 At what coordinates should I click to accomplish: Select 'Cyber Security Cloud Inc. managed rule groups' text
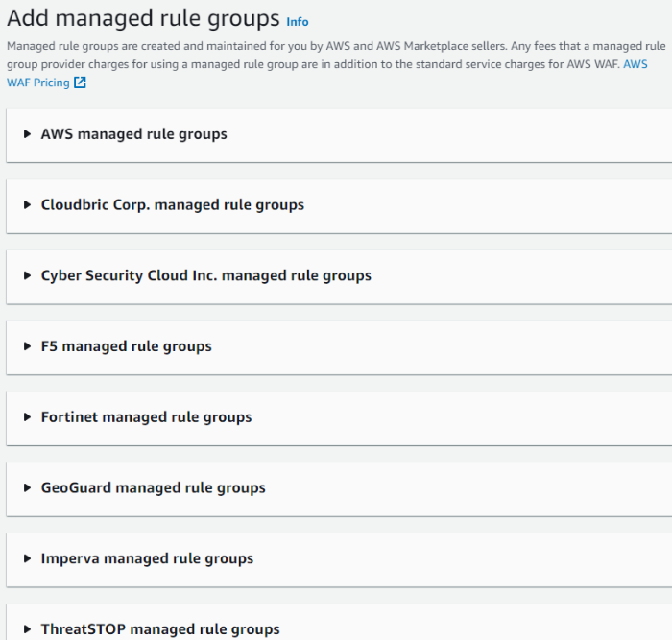tap(206, 275)
